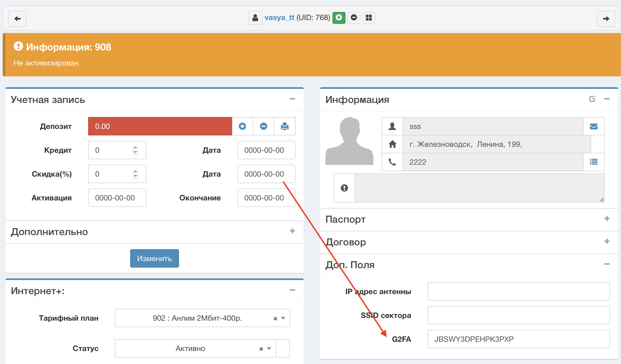Click the G2FA input field

pyautogui.click(x=518, y=339)
